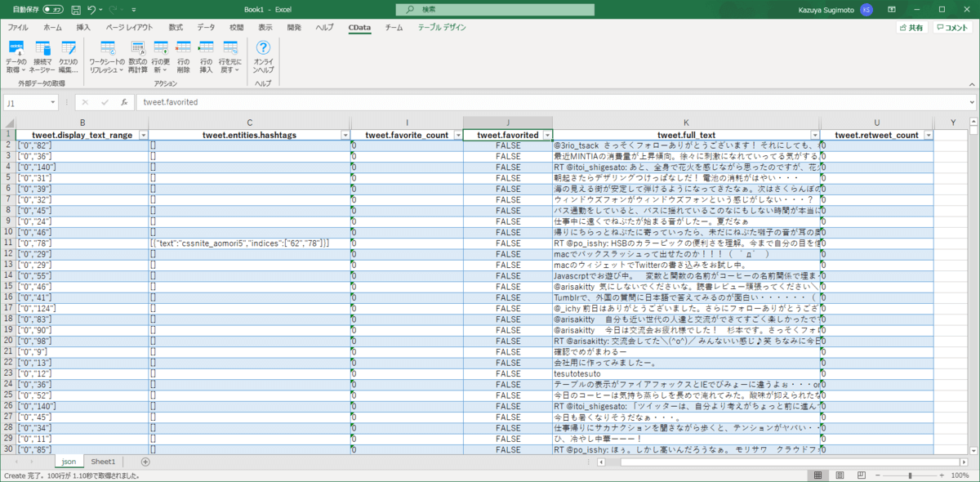
Task: Click the Name Box showing J1
Action: (x=26, y=103)
